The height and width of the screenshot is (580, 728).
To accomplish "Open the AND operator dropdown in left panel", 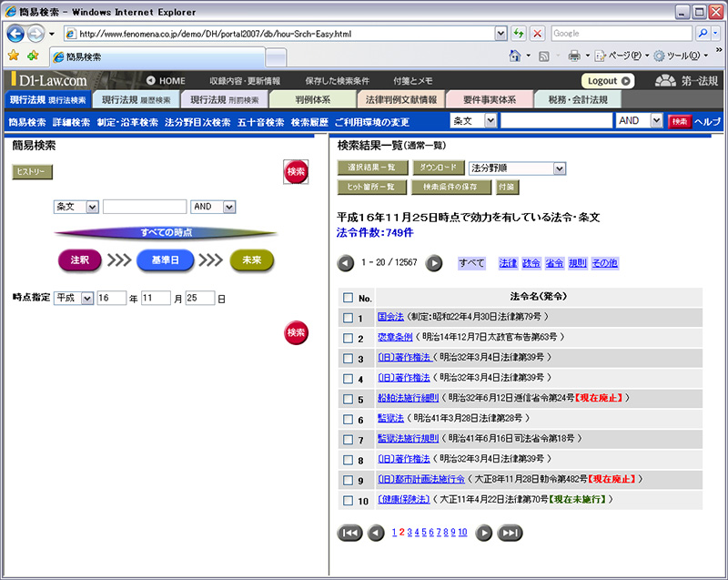I will 229,207.
